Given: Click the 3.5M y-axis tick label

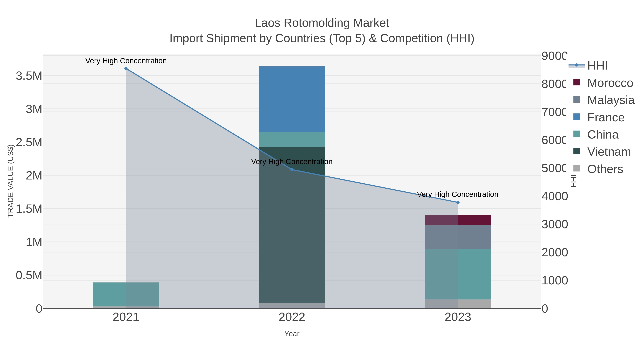Looking at the screenshot, I should (x=29, y=76).
